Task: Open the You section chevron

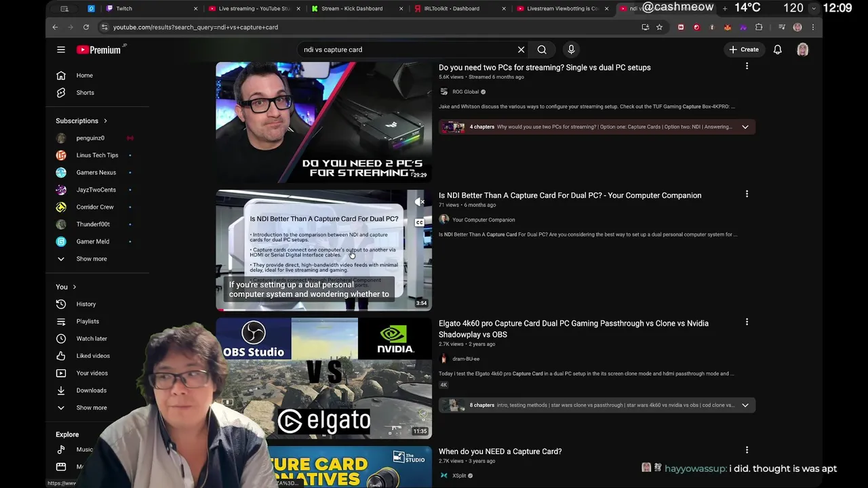Action: point(75,287)
